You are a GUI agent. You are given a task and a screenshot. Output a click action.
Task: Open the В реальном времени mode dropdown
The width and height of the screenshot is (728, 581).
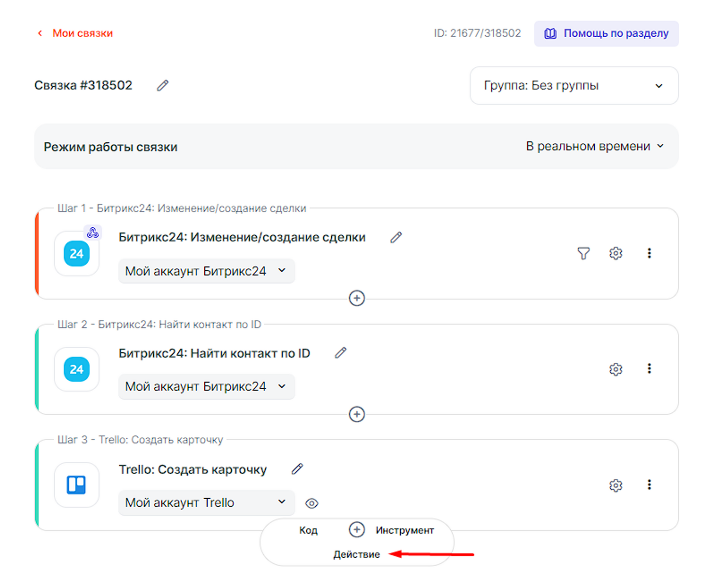tap(595, 146)
